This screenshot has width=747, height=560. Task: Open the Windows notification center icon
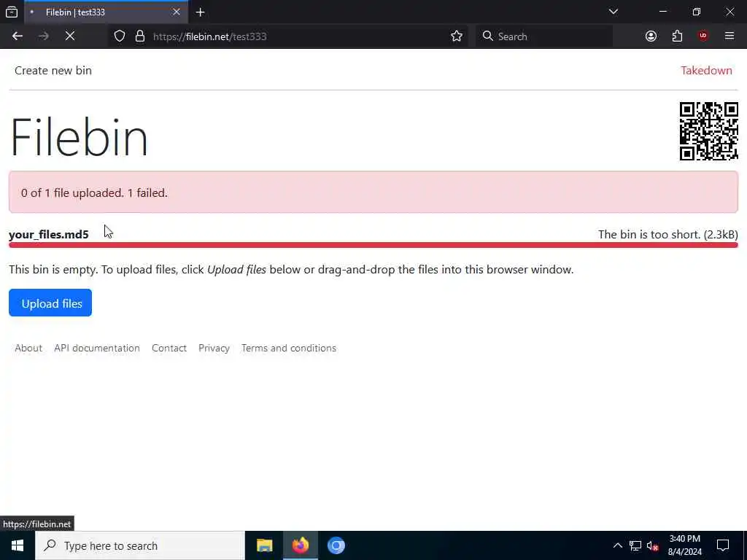[x=723, y=545]
